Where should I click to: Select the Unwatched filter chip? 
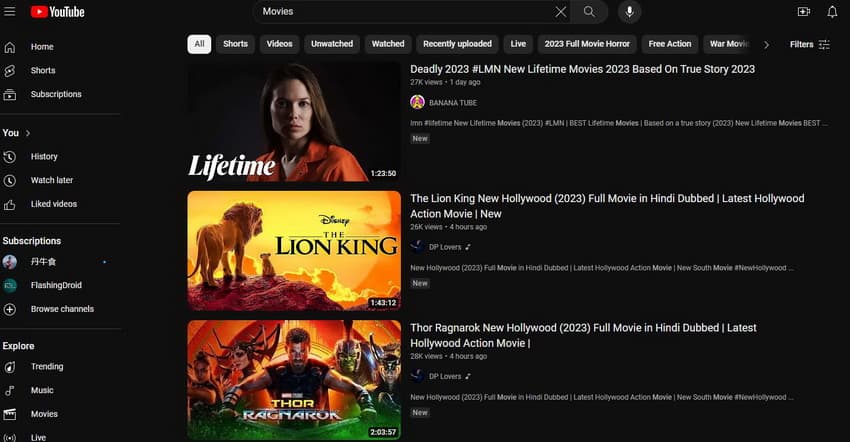click(332, 44)
